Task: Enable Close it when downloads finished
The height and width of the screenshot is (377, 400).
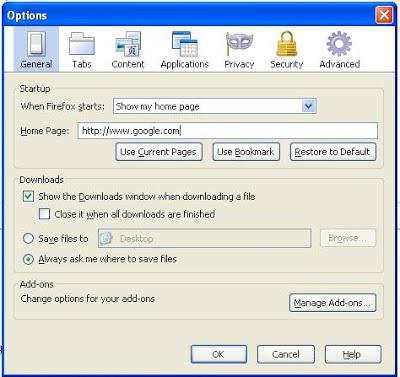Action: pyautogui.click(x=44, y=214)
